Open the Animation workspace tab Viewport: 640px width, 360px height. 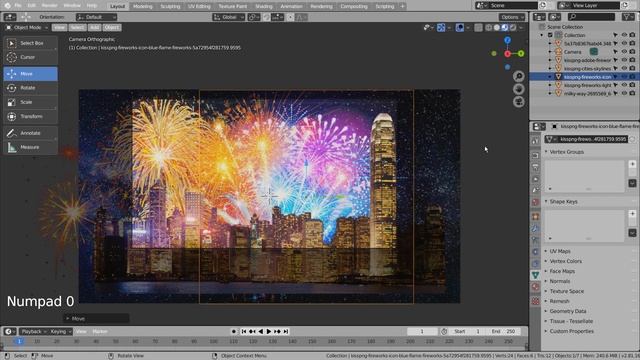point(291,6)
